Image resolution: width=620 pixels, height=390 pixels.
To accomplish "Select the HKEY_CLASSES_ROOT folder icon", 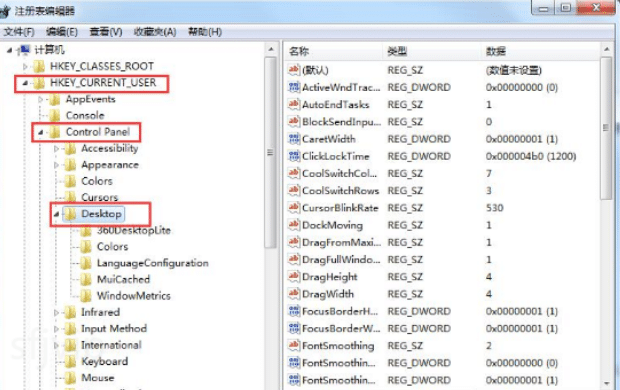I will 39,66.
